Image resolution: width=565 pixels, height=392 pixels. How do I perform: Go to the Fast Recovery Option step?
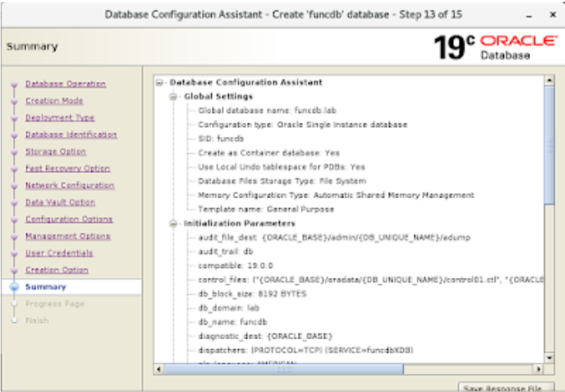pyautogui.click(x=68, y=168)
